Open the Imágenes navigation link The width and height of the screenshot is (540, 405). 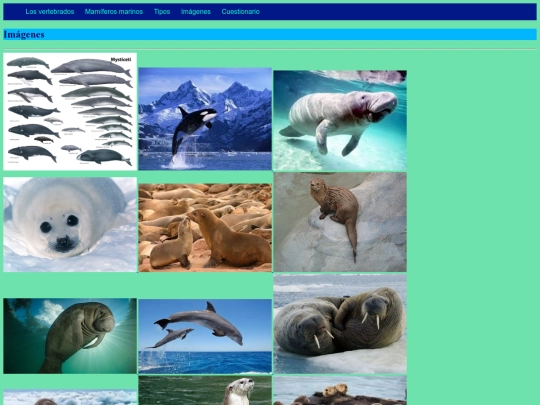pos(196,12)
